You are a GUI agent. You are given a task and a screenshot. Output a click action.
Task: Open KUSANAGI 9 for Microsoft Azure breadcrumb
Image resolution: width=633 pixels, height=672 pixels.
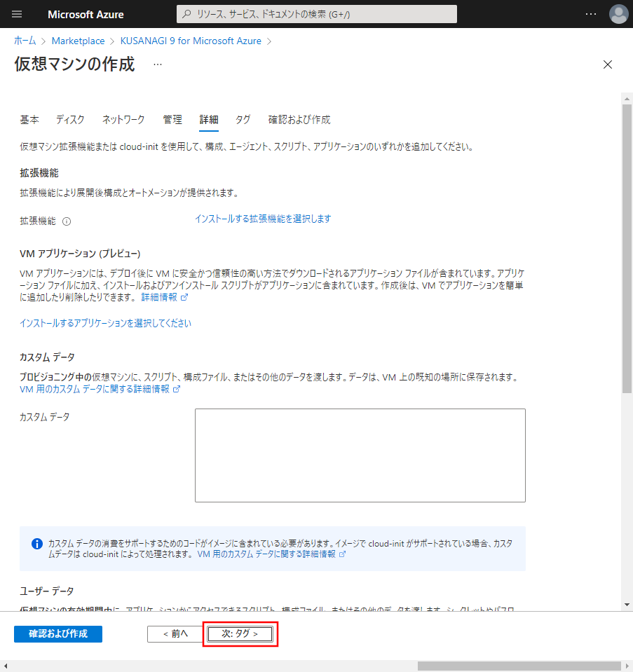(x=191, y=41)
